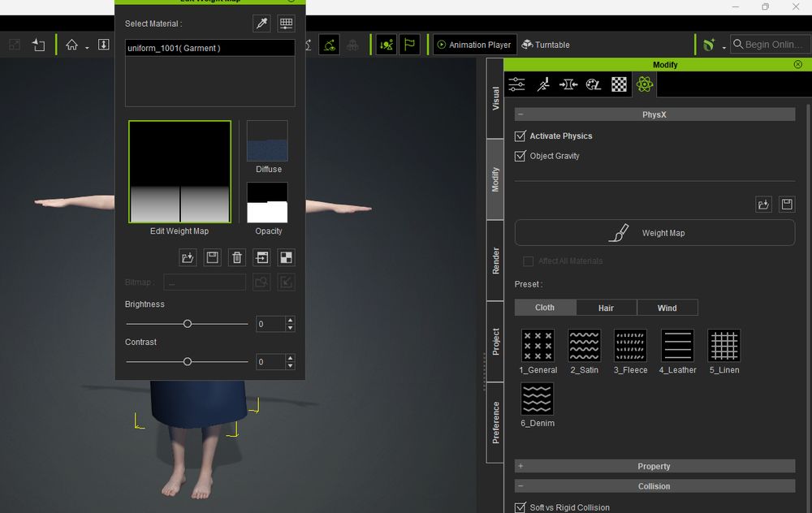Open the motion pose tab in Modify

542,84
